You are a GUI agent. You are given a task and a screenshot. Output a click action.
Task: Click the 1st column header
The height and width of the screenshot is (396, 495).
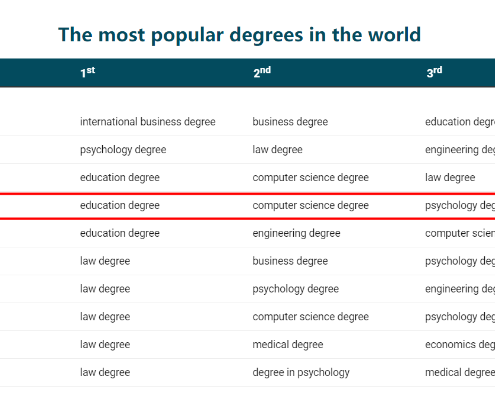[x=88, y=72]
